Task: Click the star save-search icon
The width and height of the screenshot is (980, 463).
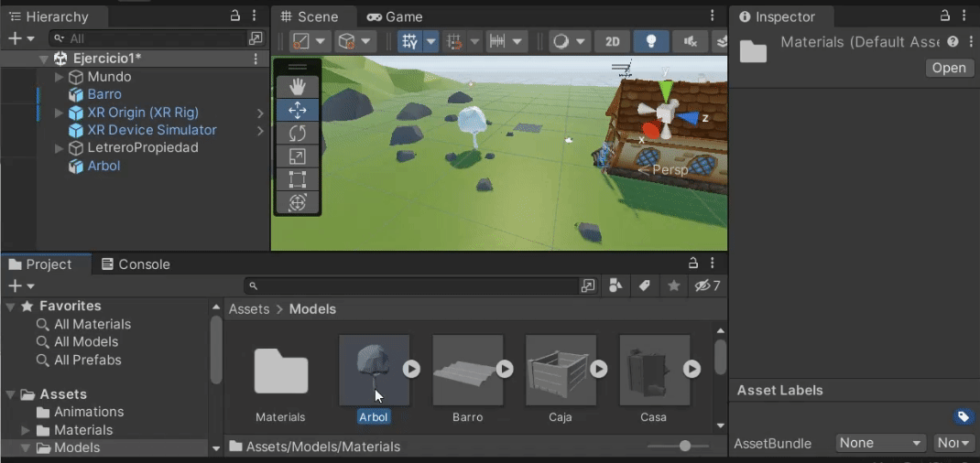Action: click(x=674, y=285)
